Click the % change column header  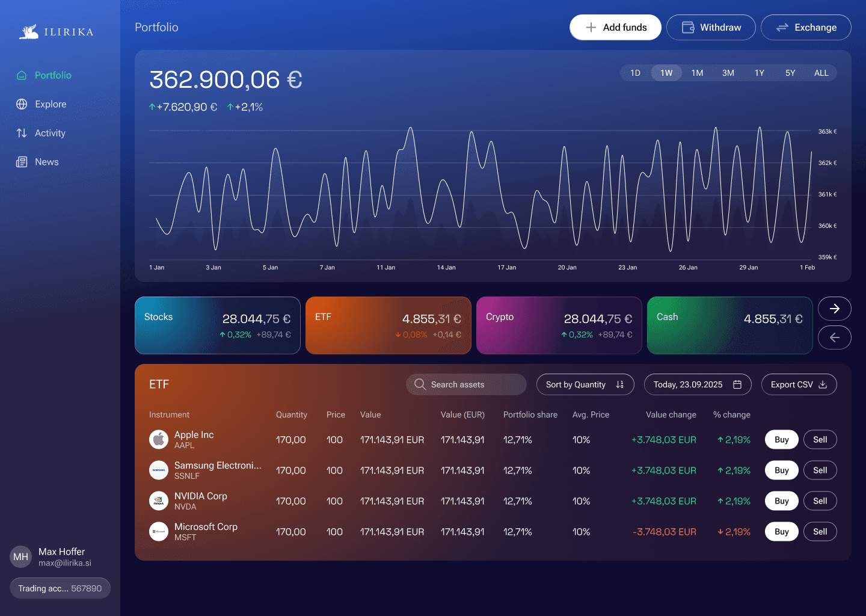[732, 414]
